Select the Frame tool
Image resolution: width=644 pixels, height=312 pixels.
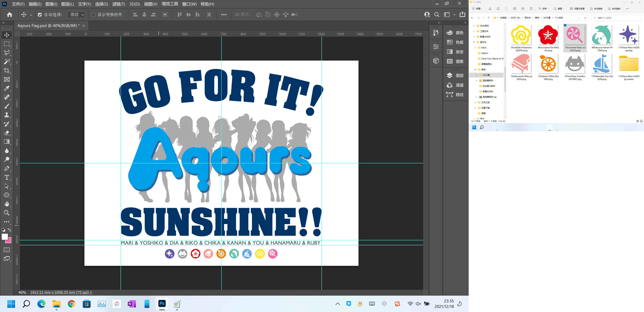pyautogui.click(x=7, y=79)
